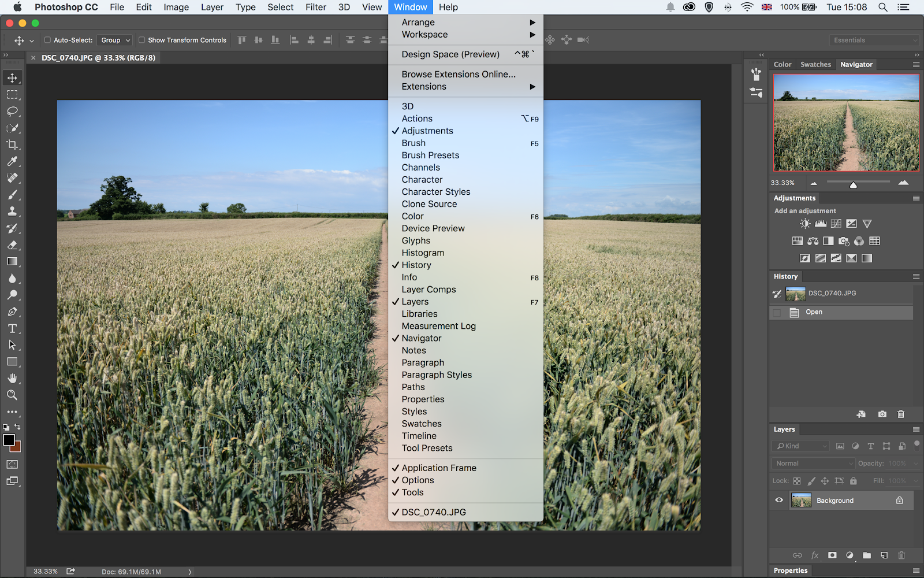Add a Color Balance adjustment
Viewport: 924px width, 578px height.
813,241
